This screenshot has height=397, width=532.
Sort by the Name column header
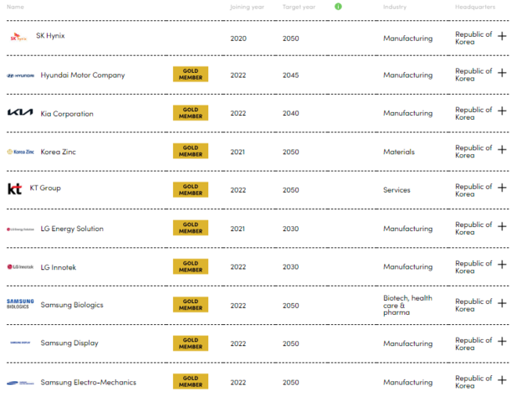click(x=16, y=7)
